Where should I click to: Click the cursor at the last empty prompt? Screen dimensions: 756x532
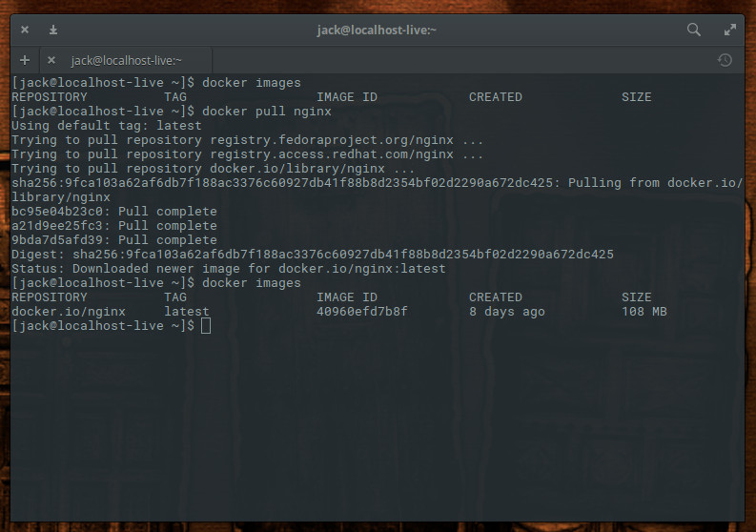coord(207,326)
